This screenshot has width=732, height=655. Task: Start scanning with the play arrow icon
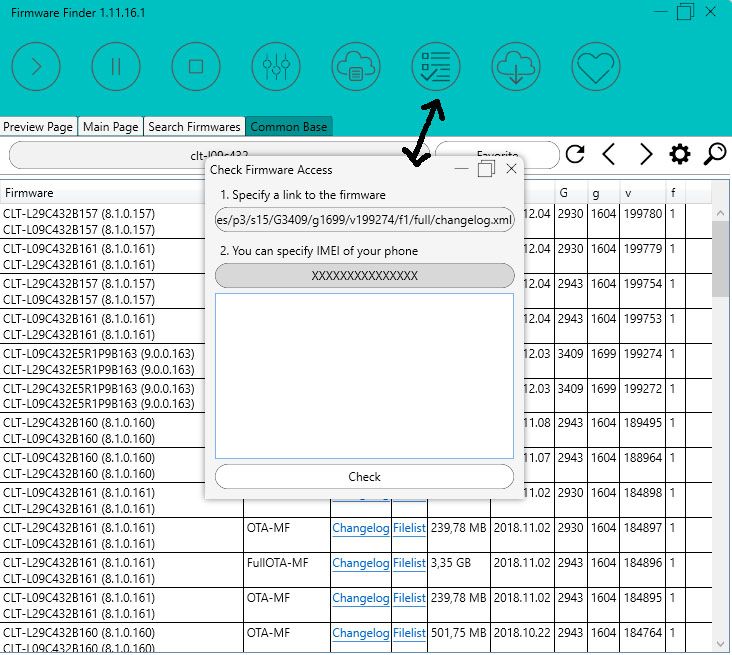point(36,66)
